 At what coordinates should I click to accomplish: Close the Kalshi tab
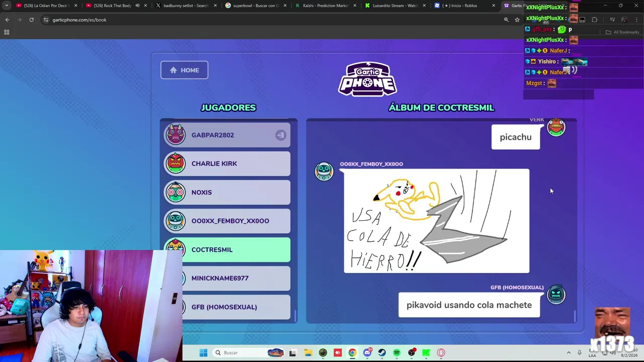pyautogui.click(x=354, y=6)
